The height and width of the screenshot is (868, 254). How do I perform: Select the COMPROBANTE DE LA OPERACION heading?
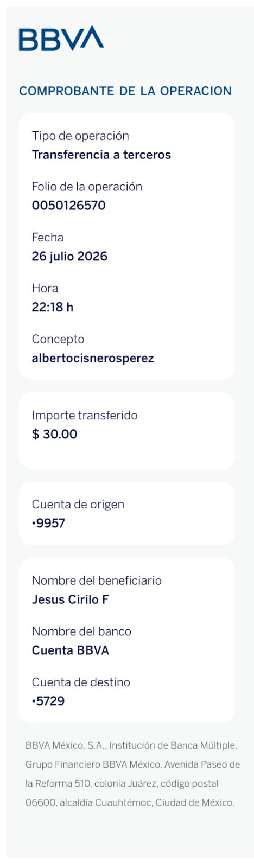125,91
